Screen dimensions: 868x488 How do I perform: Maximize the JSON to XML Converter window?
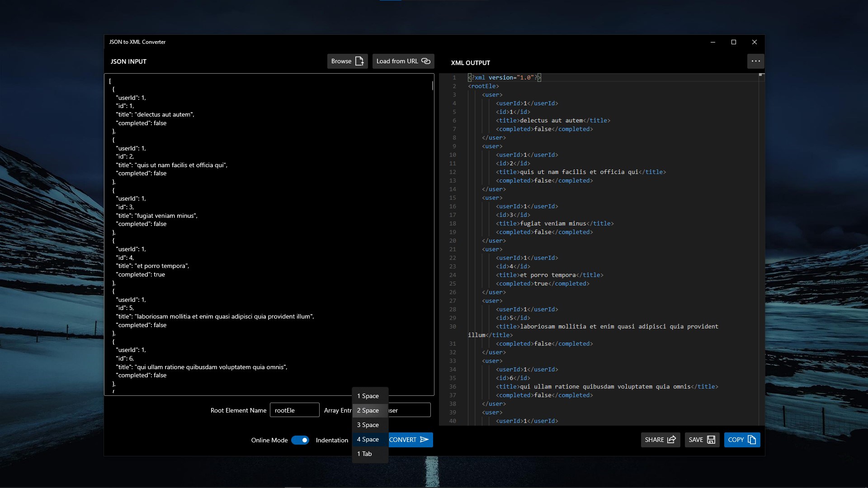tap(734, 42)
